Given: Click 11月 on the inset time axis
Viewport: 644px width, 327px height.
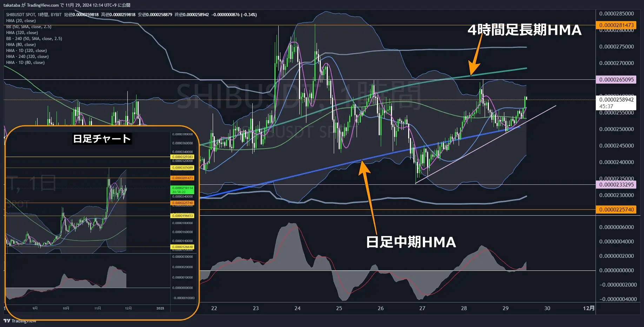Looking at the screenshot, I should [x=98, y=308].
